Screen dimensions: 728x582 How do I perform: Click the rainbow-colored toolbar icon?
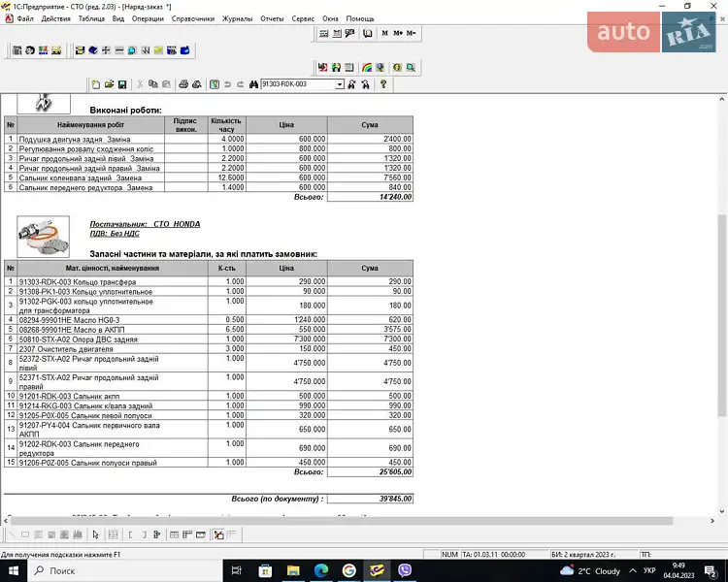[x=367, y=68]
